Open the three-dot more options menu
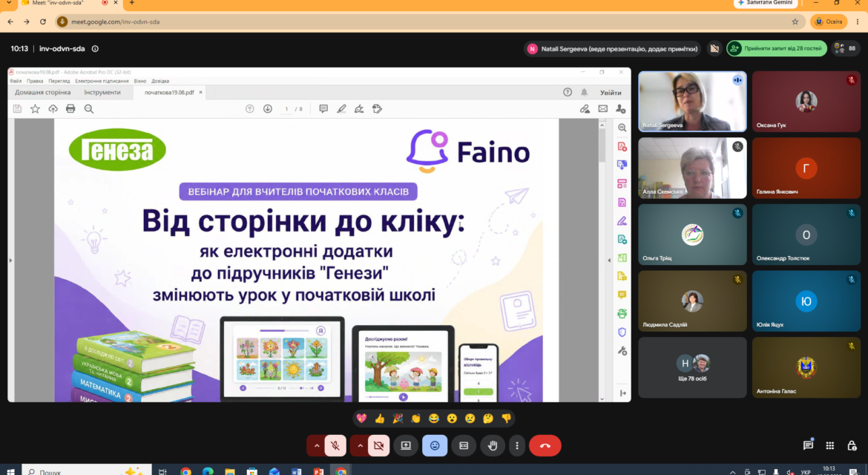This screenshot has height=475, width=868. (517, 445)
